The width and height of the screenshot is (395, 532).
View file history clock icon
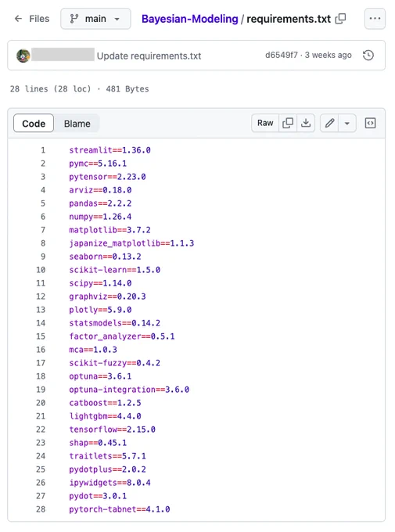click(x=368, y=56)
